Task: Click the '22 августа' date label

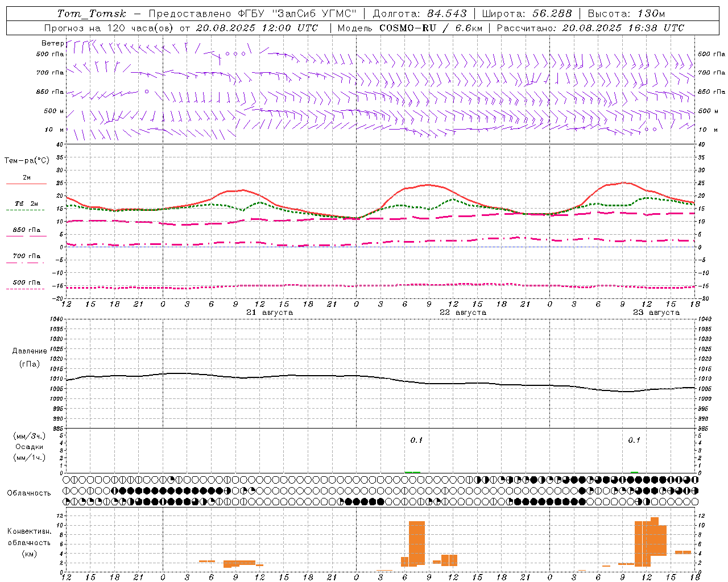Action: tap(463, 313)
